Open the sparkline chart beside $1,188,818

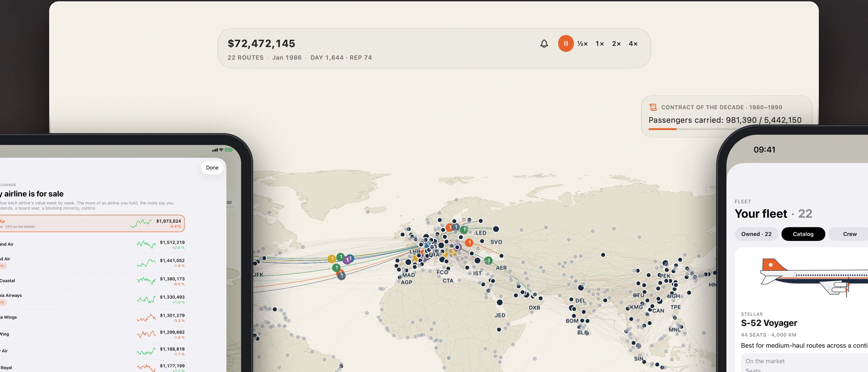point(146,351)
